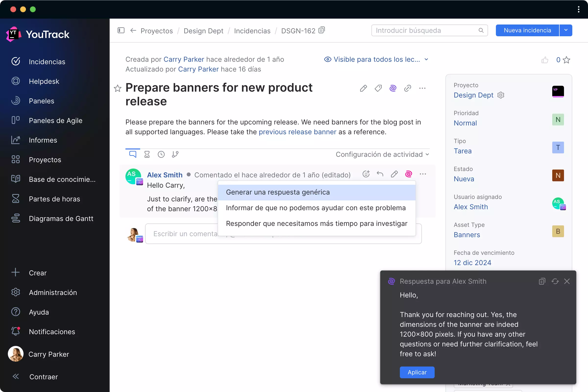
Task: Give thumbs up vote to the issue
Action: click(x=545, y=60)
